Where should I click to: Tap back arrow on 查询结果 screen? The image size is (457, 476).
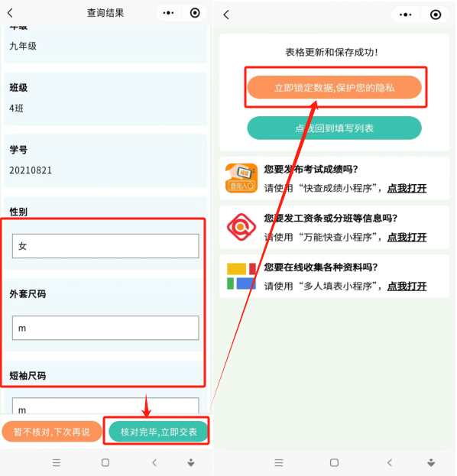pos(11,13)
